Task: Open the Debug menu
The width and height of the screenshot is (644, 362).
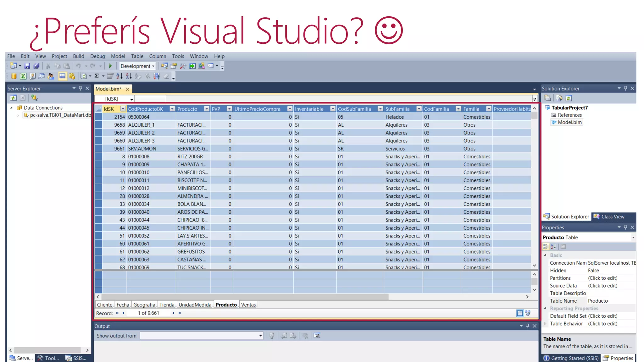Action: click(x=97, y=56)
